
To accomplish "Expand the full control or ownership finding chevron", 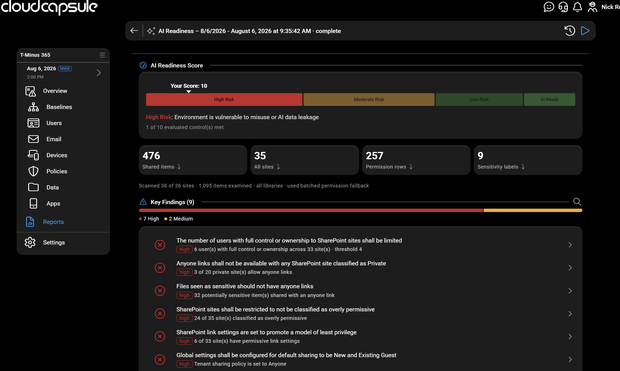I will pos(570,245).
